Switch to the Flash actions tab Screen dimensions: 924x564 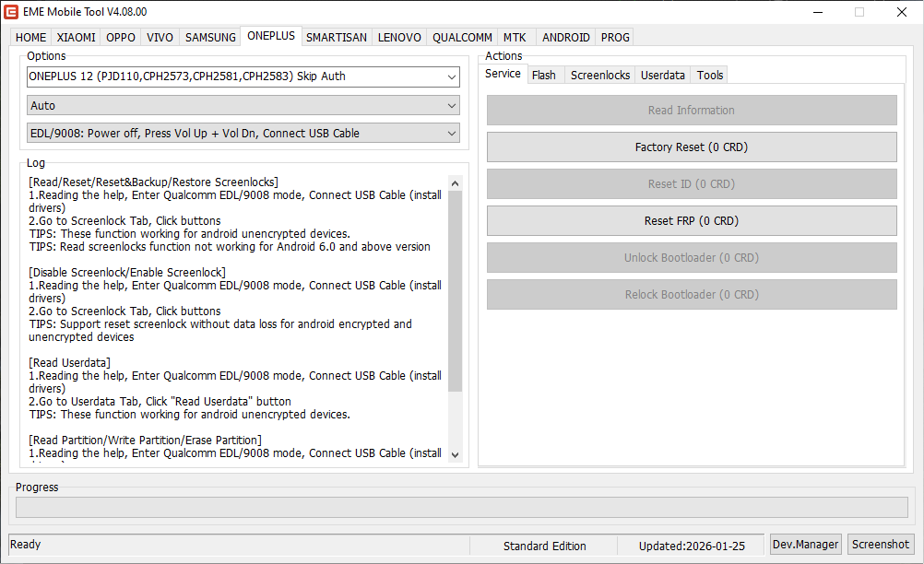click(x=544, y=76)
